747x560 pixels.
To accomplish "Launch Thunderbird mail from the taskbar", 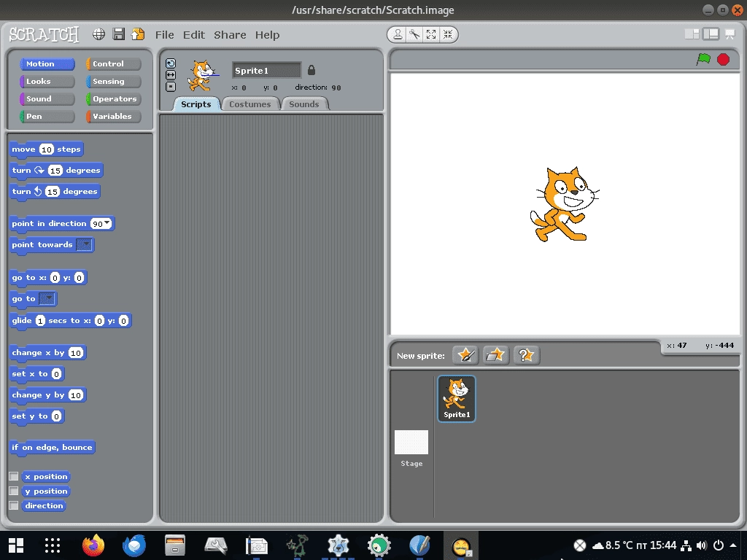I will [134, 545].
